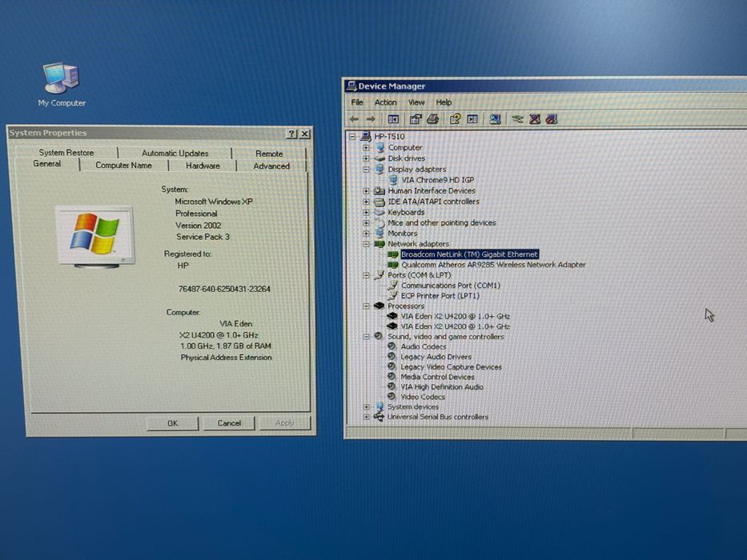Click Disable device icon in toolbar
This screenshot has width=747, height=560.
coord(535,119)
